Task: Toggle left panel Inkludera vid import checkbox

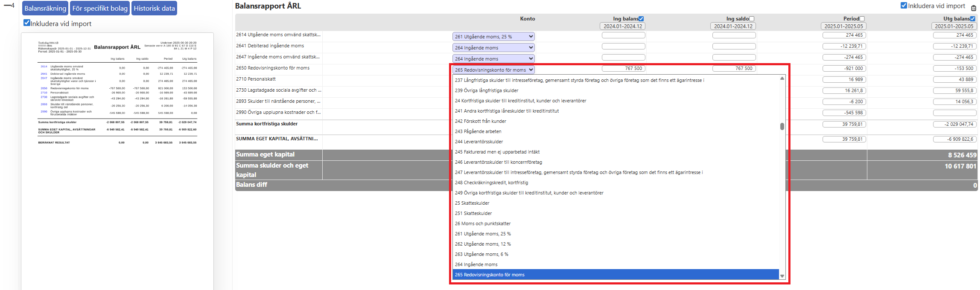Action: [x=27, y=23]
